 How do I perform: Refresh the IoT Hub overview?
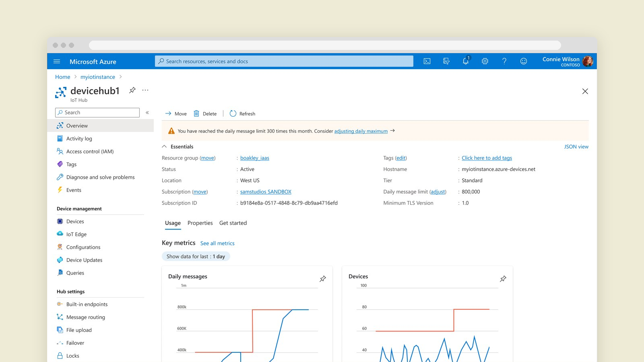242,114
